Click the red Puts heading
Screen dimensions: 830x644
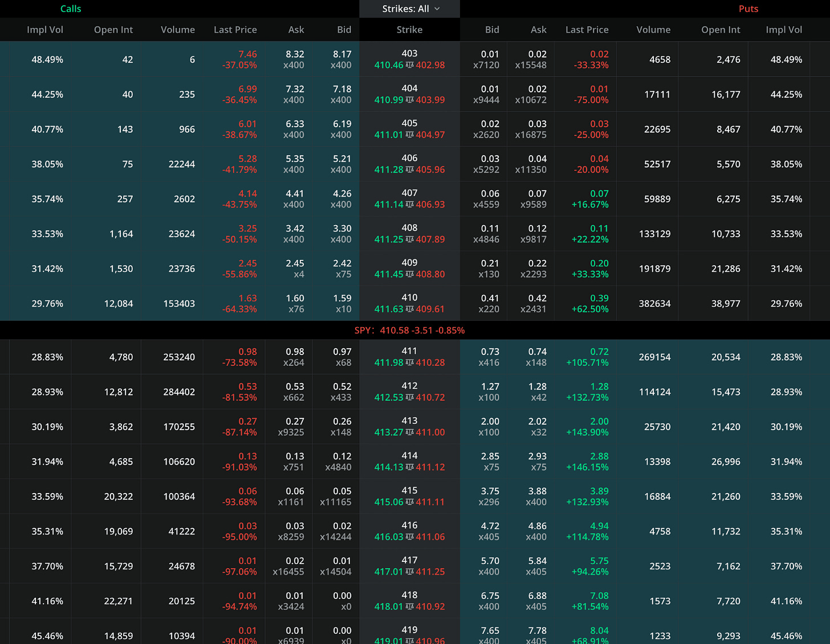click(748, 9)
